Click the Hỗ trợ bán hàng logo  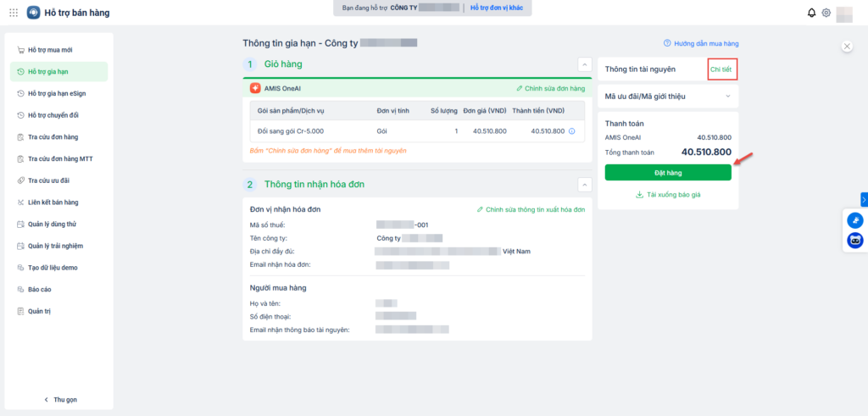pyautogui.click(x=33, y=13)
